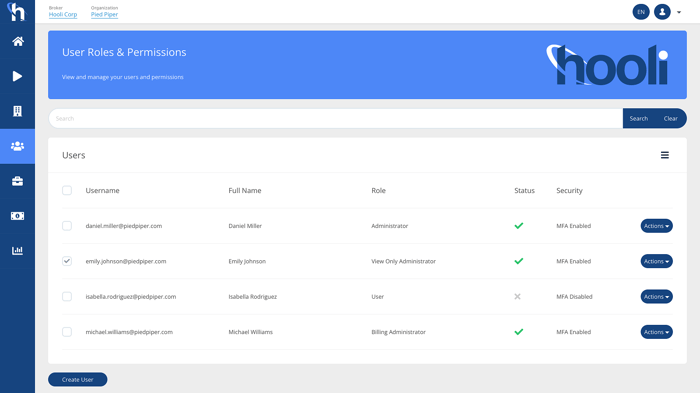This screenshot has height=393, width=700.
Task: Tick the select-all checkbox beside Username
Action: click(x=67, y=191)
